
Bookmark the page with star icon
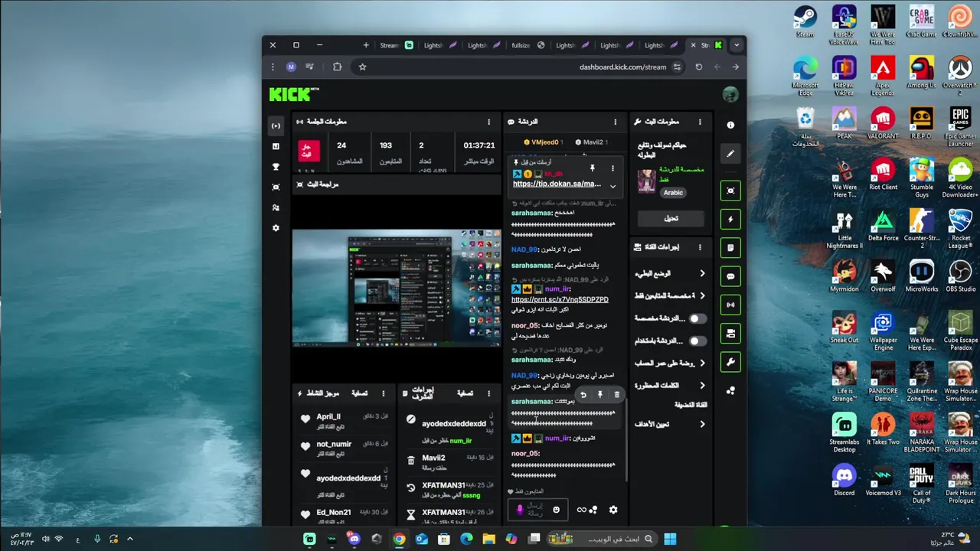click(x=363, y=67)
